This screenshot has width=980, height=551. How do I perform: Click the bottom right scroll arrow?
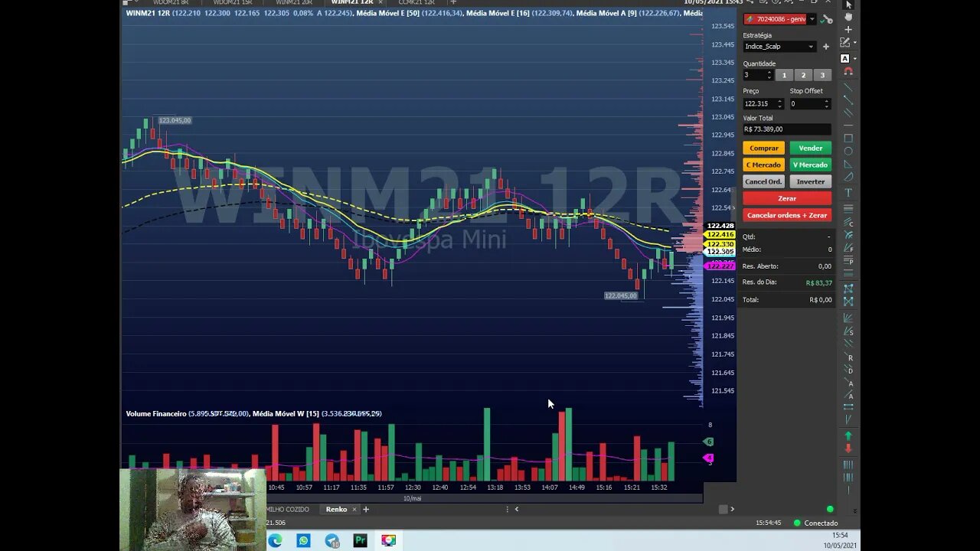point(732,509)
